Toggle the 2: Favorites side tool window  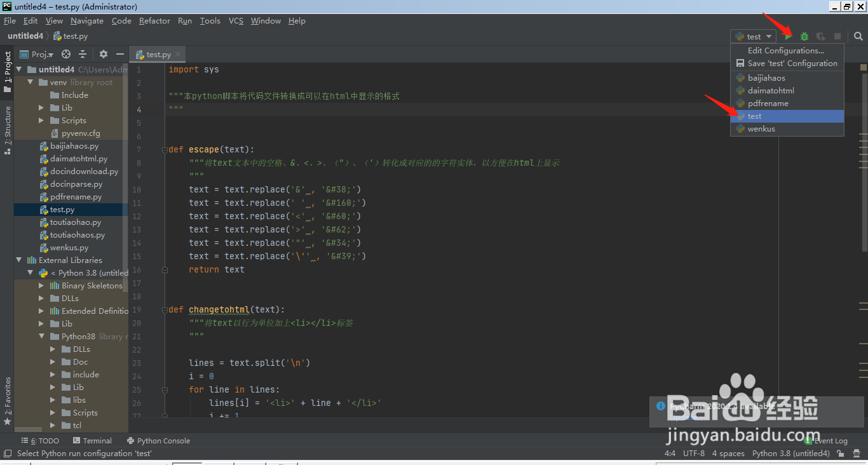8,400
